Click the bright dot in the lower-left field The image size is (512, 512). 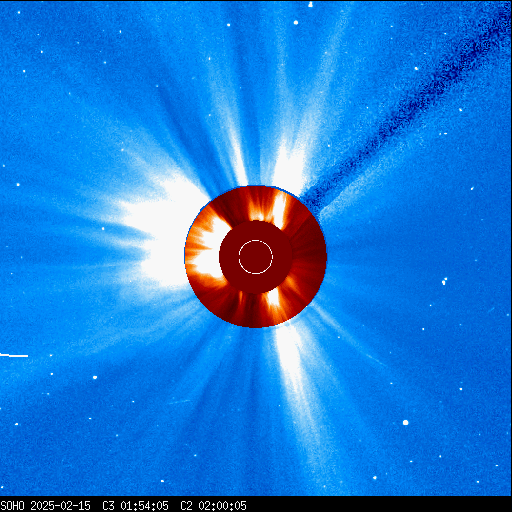click(x=95, y=377)
